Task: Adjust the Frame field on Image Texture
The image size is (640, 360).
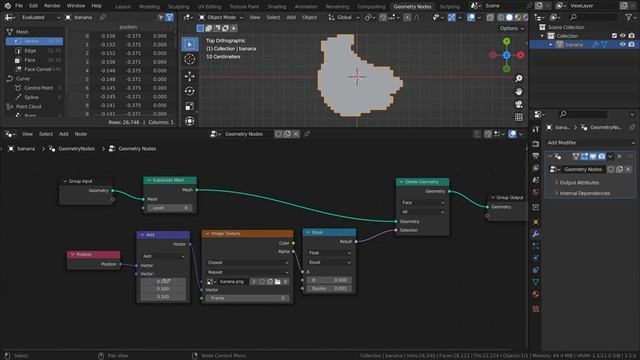Action: coord(247,298)
